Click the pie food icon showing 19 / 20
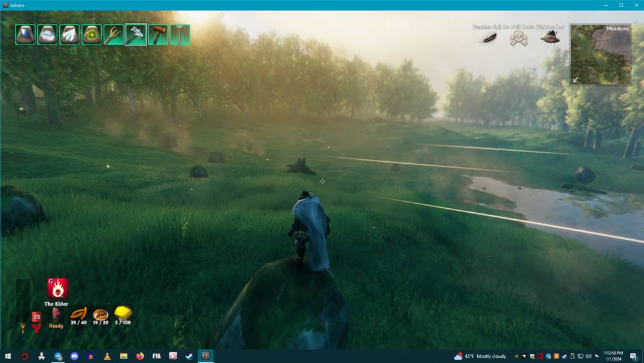The width and height of the screenshot is (644, 363). [100, 315]
